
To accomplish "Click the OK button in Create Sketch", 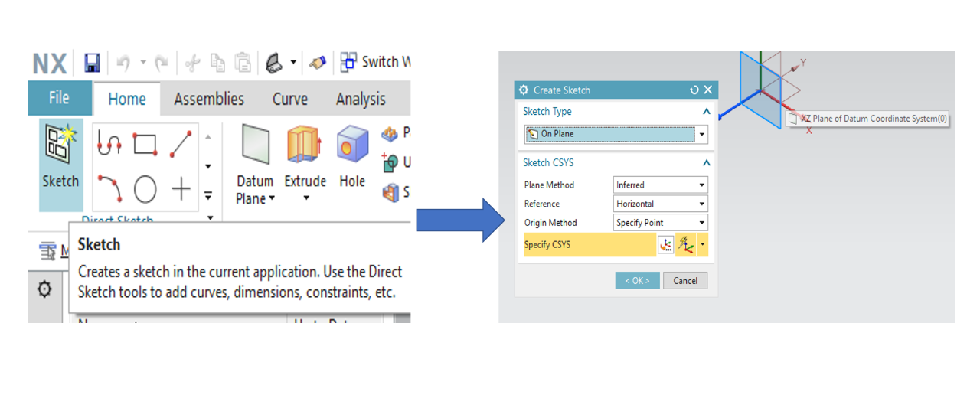I will click(x=637, y=280).
